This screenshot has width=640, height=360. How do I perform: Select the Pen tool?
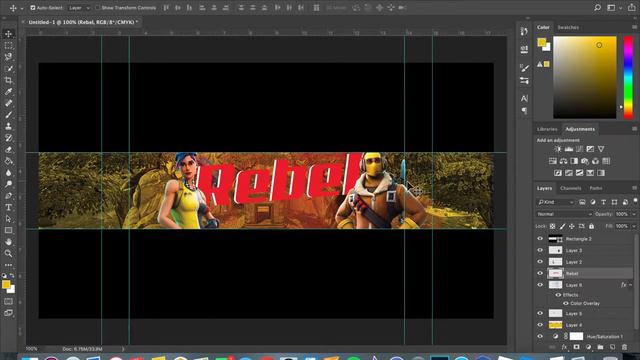pos(8,196)
